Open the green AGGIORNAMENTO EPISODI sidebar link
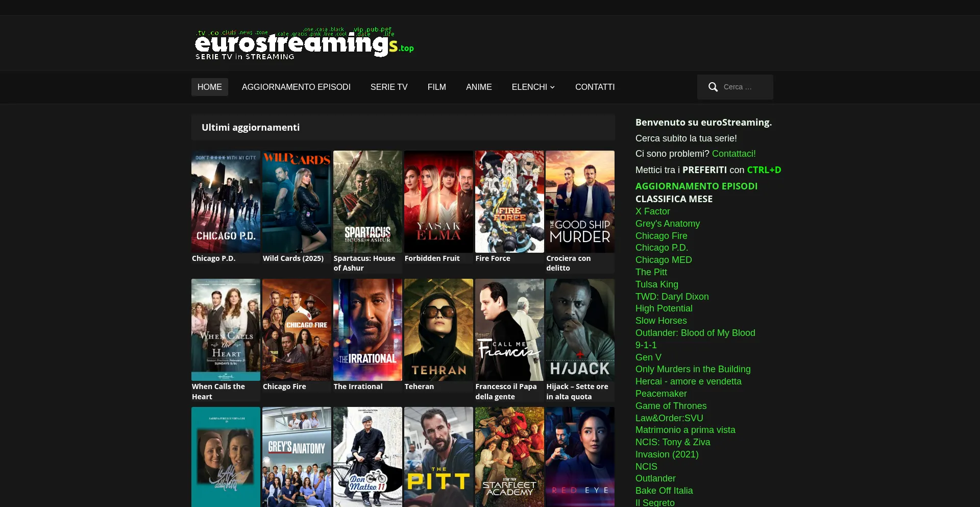980x507 pixels. [696, 186]
